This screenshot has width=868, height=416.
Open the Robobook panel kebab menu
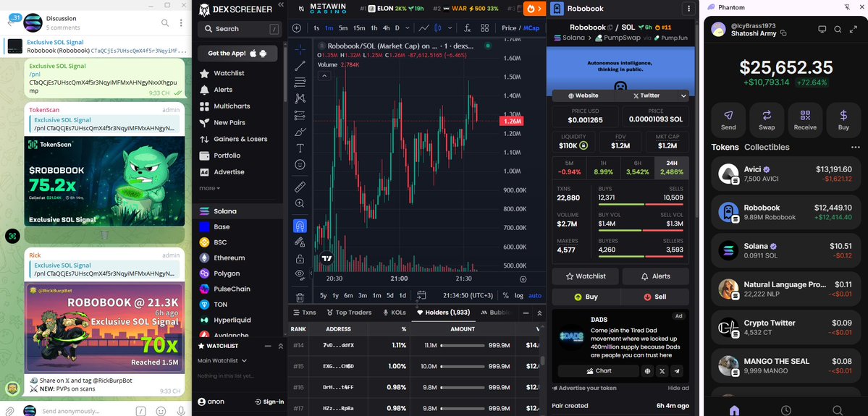click(688, 8)
